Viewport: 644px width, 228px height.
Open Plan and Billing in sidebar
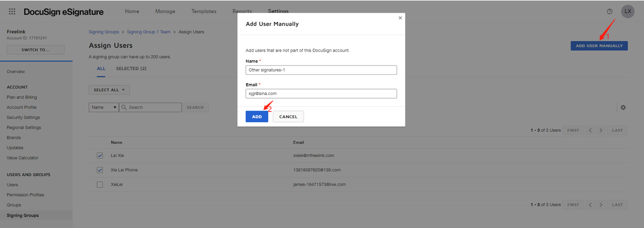click(22, 97)
